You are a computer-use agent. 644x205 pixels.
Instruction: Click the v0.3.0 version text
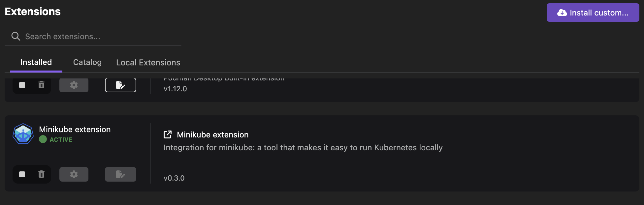[x=174, y=178]
